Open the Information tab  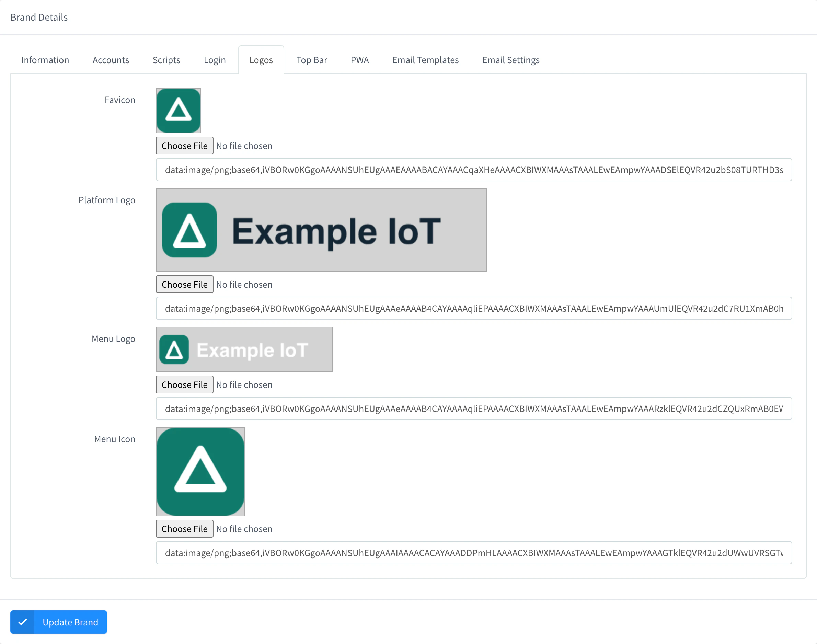[x=45, y=60]
